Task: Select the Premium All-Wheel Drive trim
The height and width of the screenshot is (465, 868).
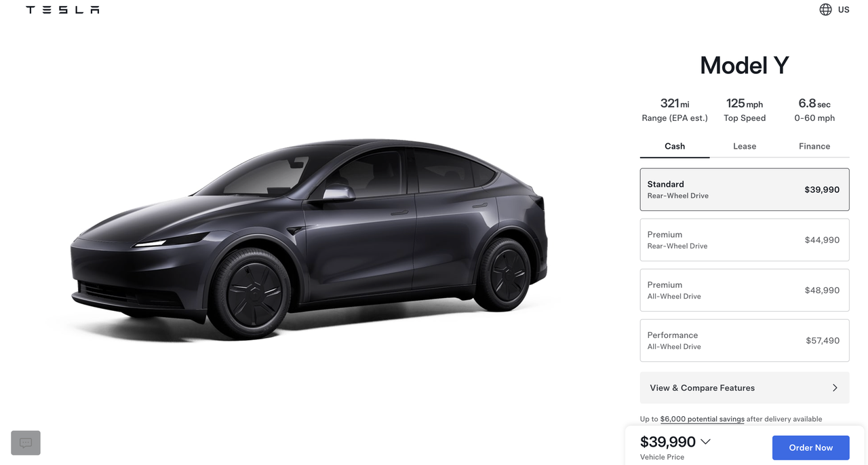Action: [745, 290]
